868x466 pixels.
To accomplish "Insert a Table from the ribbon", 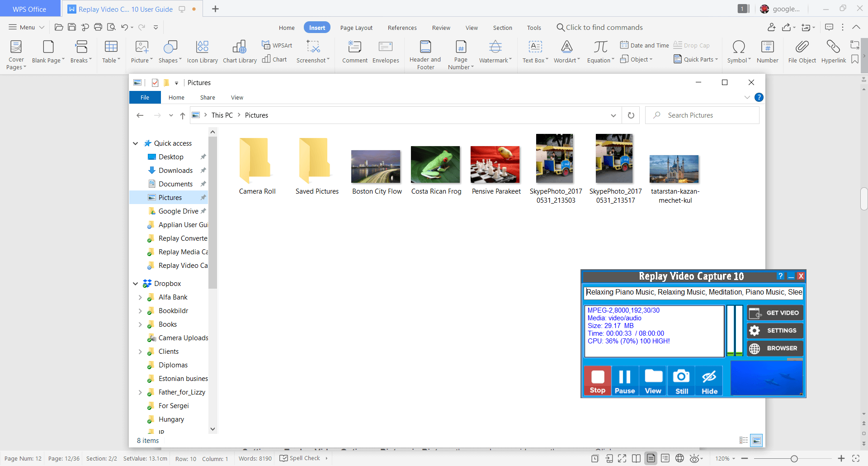I will click(111, 52).
